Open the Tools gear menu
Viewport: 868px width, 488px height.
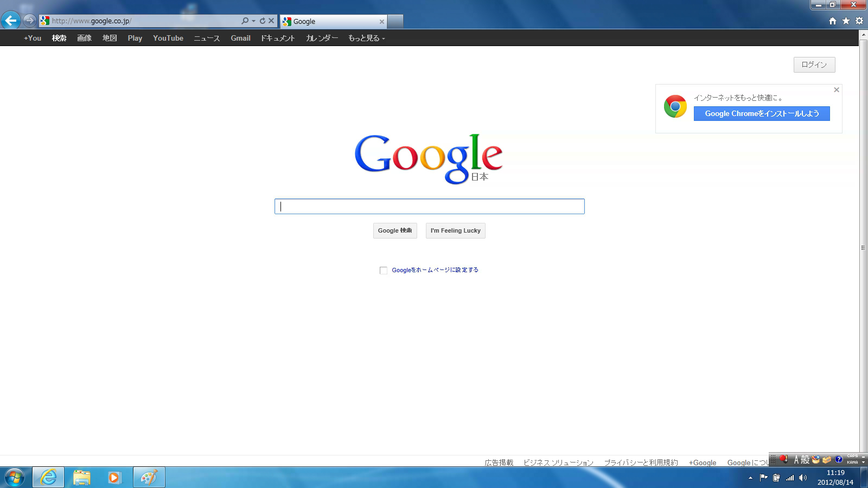click(859, 21)
